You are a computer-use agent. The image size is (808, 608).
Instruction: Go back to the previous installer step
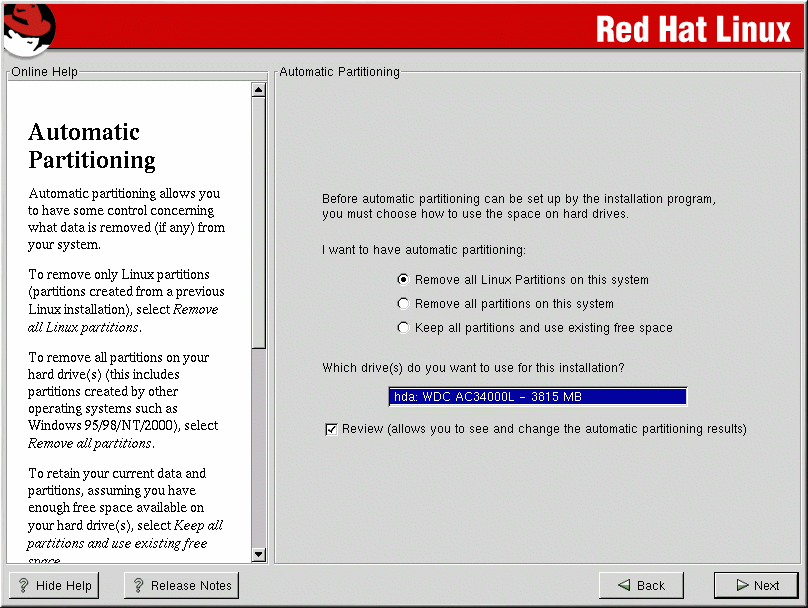tap(640, 586)
